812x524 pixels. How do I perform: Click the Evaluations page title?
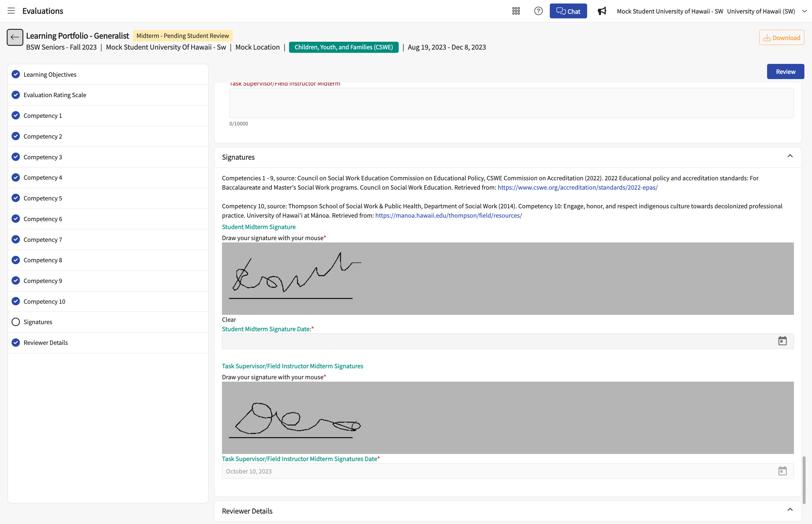point(43,11)
